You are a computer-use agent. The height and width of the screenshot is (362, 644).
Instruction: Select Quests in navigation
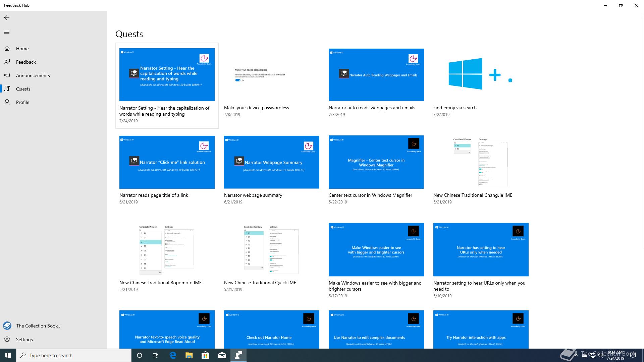coord(54,89)
